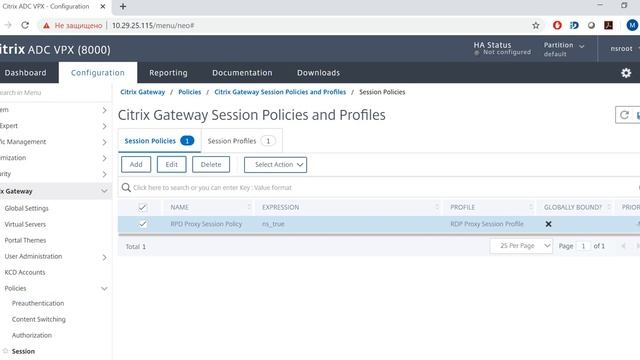Screen dimensions: 640x360
Task: Open KCD Accounts in sidebar
Action: click(25, 272)
